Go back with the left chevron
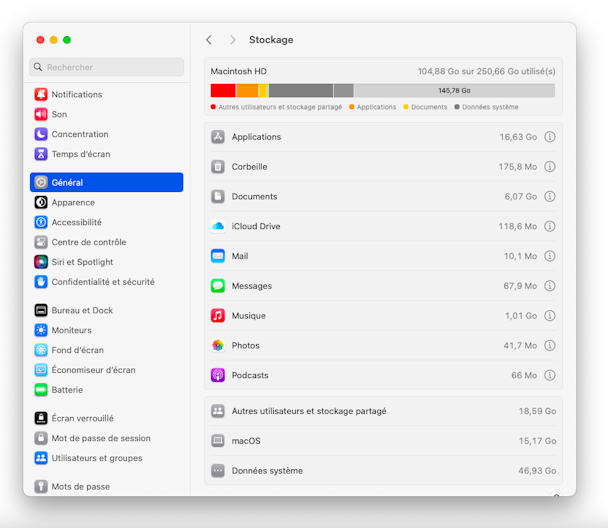Screen dimensions: 608x528 [209, 40]
